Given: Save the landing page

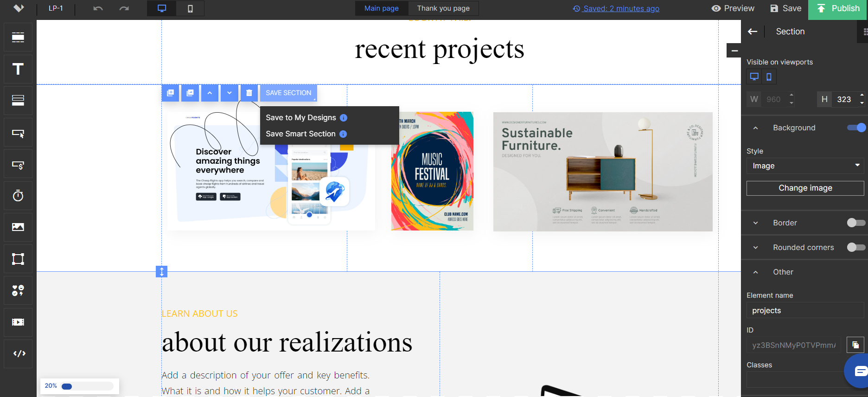Looking at the screenshot, I should coord(786,8).
